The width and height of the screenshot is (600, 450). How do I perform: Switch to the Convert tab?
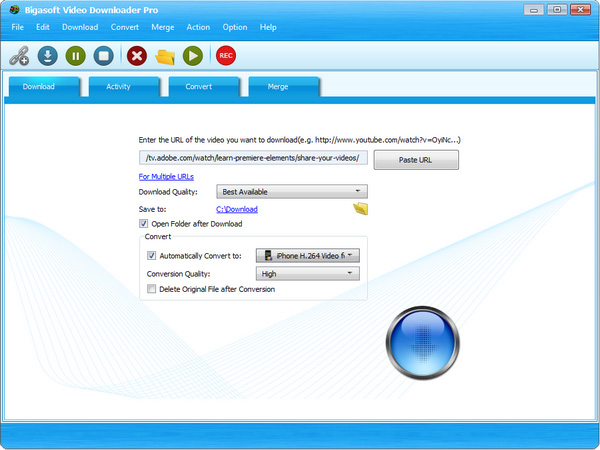204,86
